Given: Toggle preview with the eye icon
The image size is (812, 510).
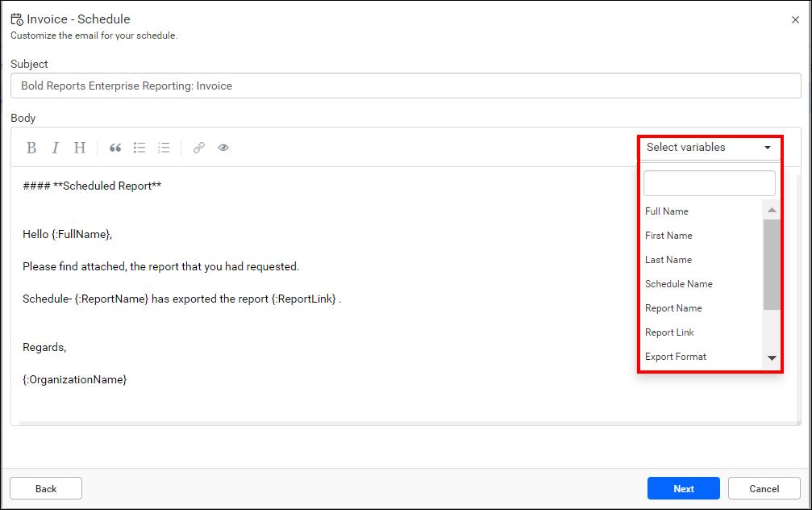Looking at the screenshot, I should tap(223, 148).
